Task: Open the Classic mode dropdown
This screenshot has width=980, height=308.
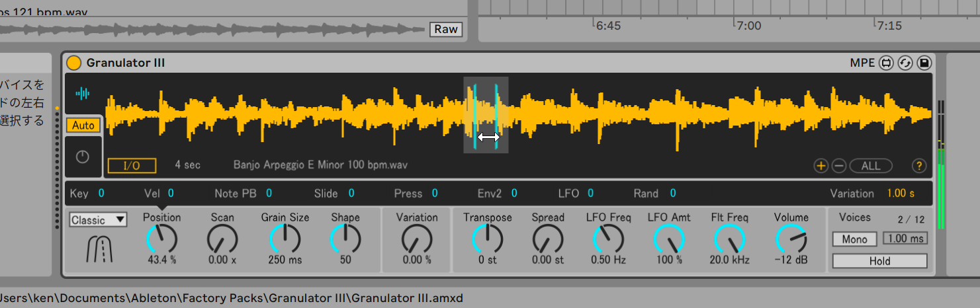Action: pos(98,220)
